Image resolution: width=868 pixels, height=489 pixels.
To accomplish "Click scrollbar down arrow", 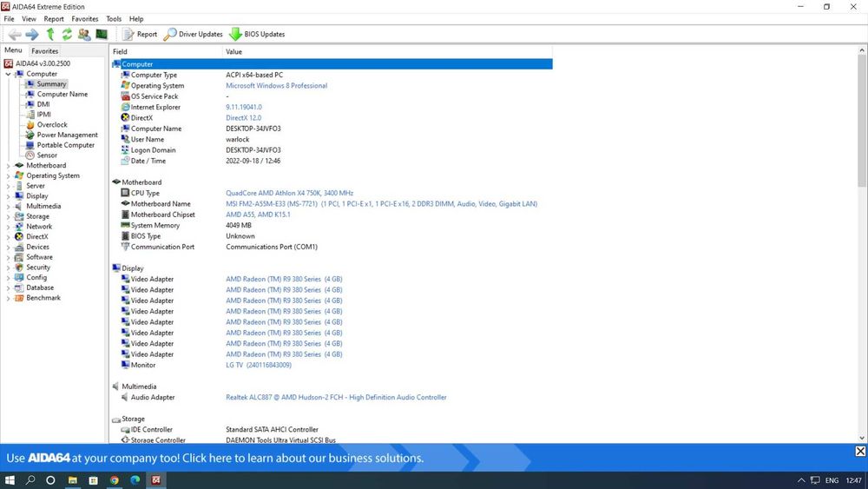I will click(862, 438).
